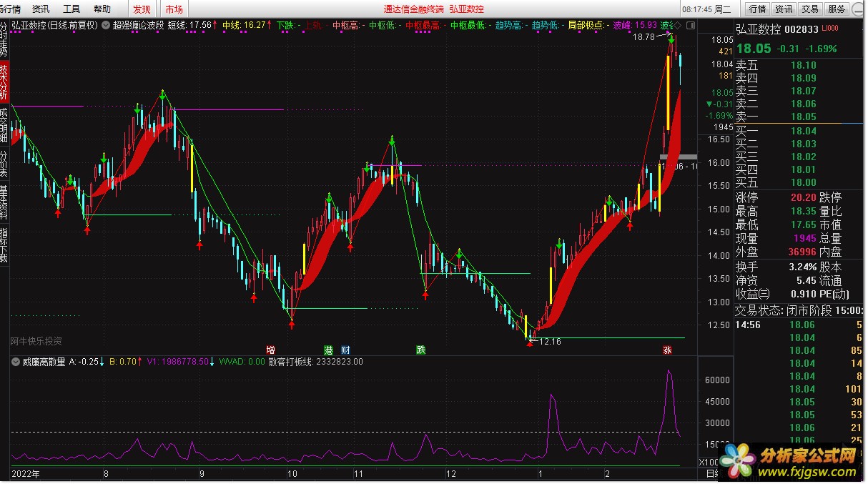Click the 卖四 price 18.09
The width and height of the screenshot is (868, 484).
coord(803,78)
